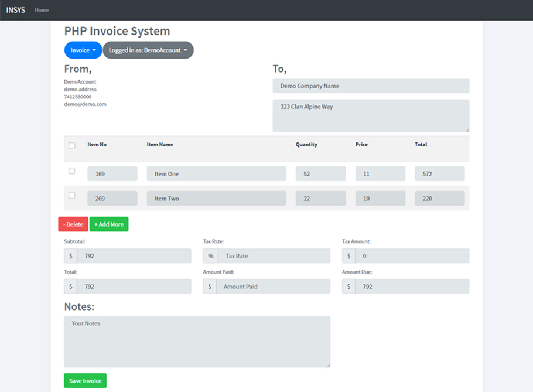Click the demo@demo.com email text
533x392 pixels.
point(86,104)
